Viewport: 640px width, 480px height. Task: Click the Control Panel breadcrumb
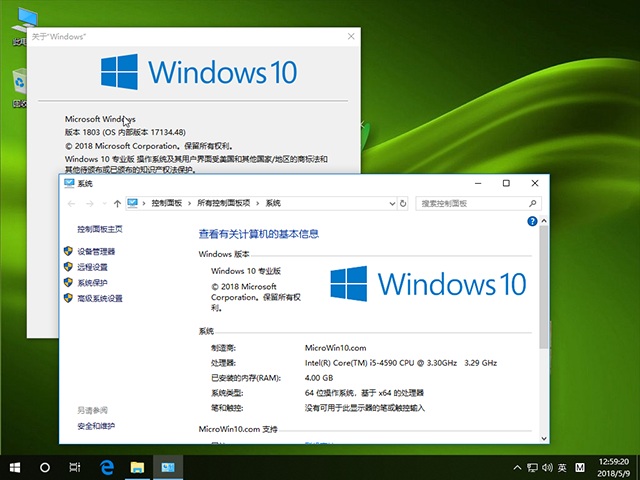tap(167, 203)
